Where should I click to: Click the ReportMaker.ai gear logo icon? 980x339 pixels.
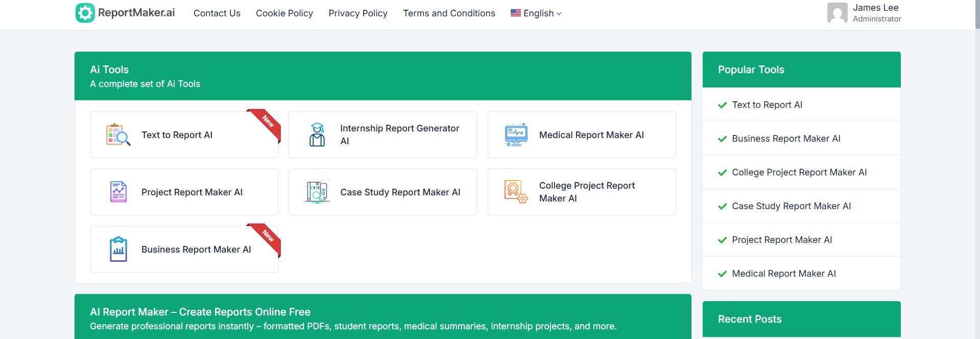point(85,13)
